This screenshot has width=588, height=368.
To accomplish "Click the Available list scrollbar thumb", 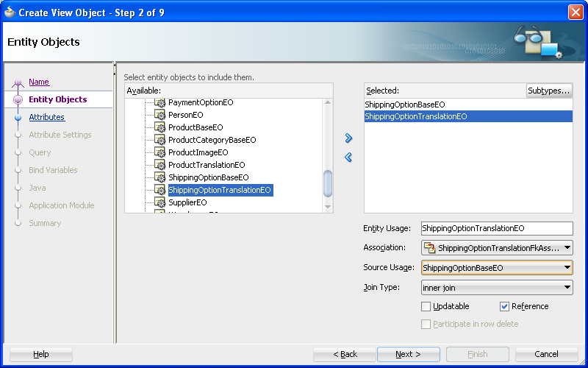I will (x=328, y=183).
